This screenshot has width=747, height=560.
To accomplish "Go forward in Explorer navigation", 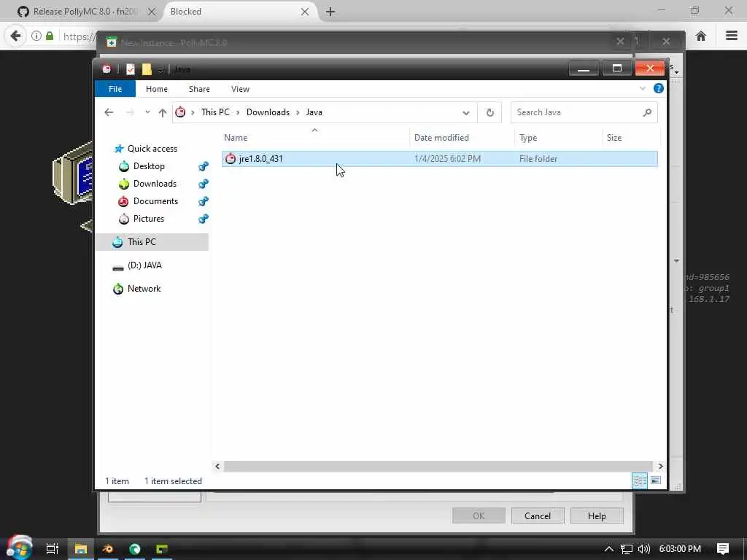I will click(x=130, y=112).
